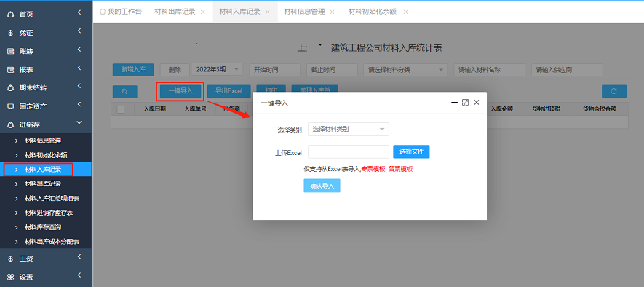Expand the 凭证 sidebar menu

[x=79, y=31]
